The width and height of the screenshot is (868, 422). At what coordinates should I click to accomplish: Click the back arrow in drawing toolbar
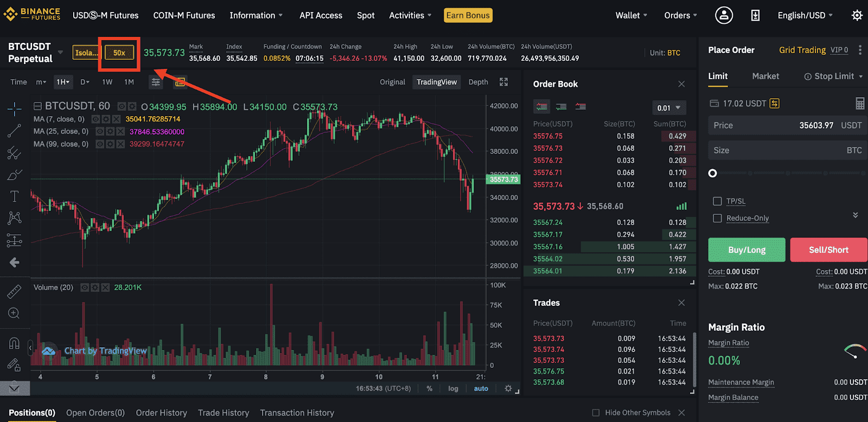click(x=15, y=263)
